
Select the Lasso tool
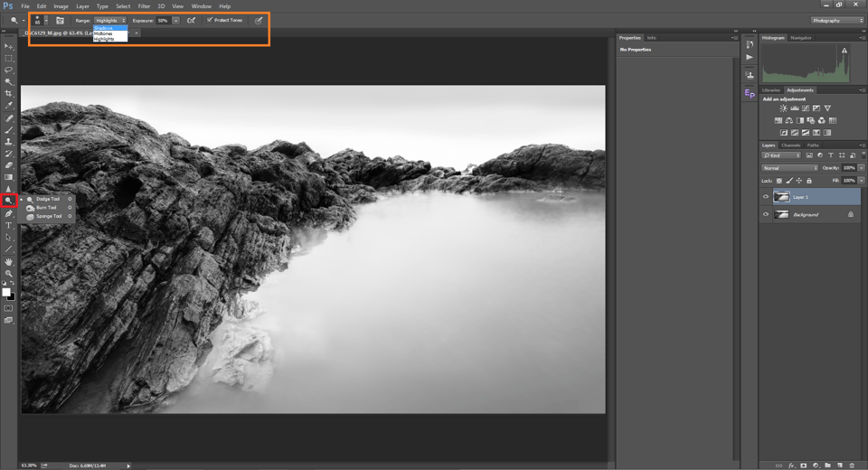[x=8, y=70]
